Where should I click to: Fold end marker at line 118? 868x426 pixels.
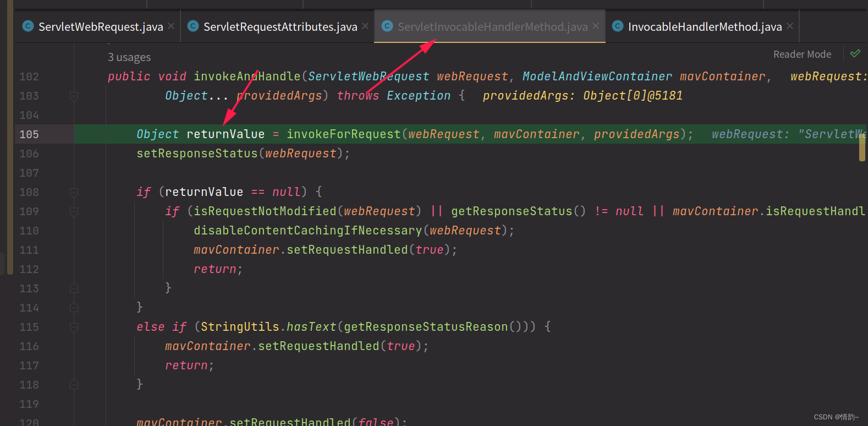74,385
